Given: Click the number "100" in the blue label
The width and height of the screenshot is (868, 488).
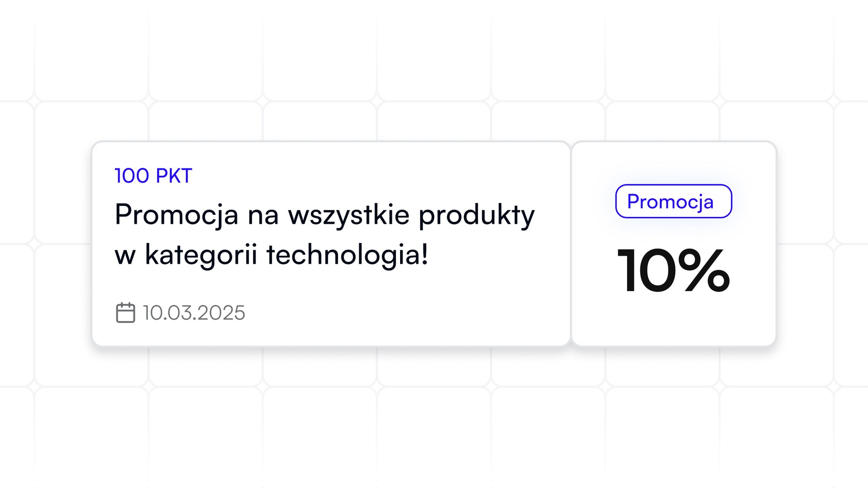Looking at the screenshot, I should click(x=132, y=176).
